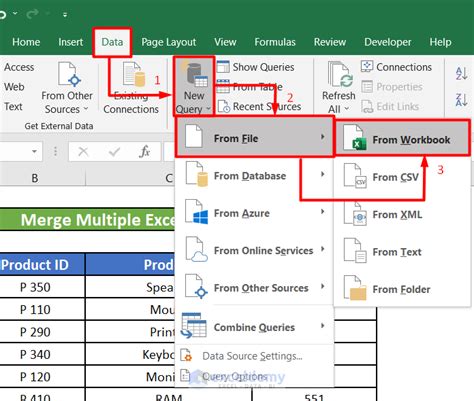Click the Sort Z to A icon
The width and height of the screenshot is (474, 401).
click(461, 100)
